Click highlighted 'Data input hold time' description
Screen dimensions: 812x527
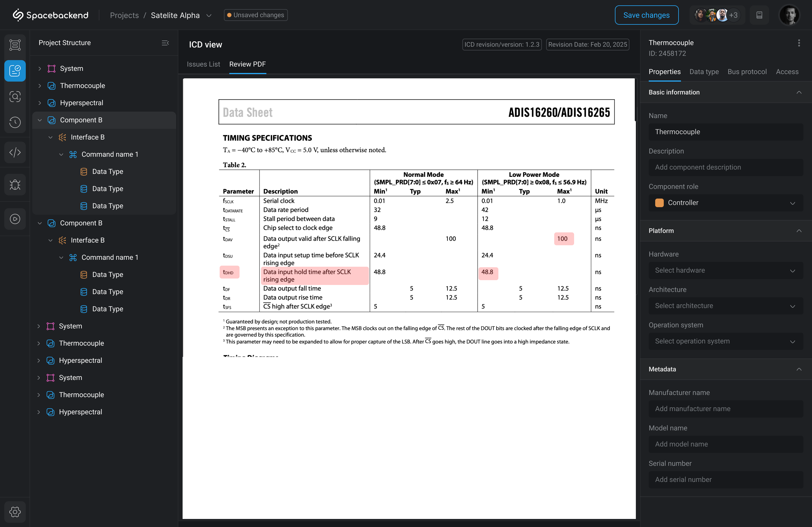pyautogui.click(x=314, y=275)
